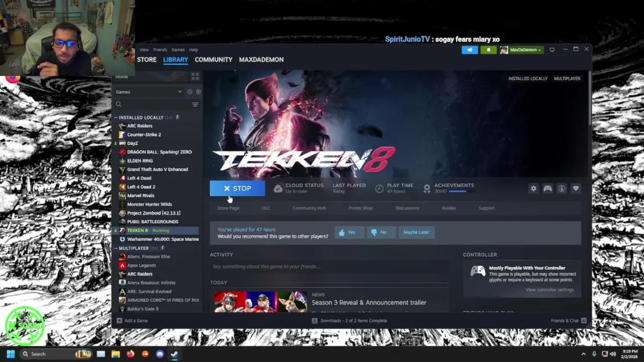The height and width of the screenshot is (362, 644).
Task: Open File Explorer from the taskbar
Action: tap(116, 354)
